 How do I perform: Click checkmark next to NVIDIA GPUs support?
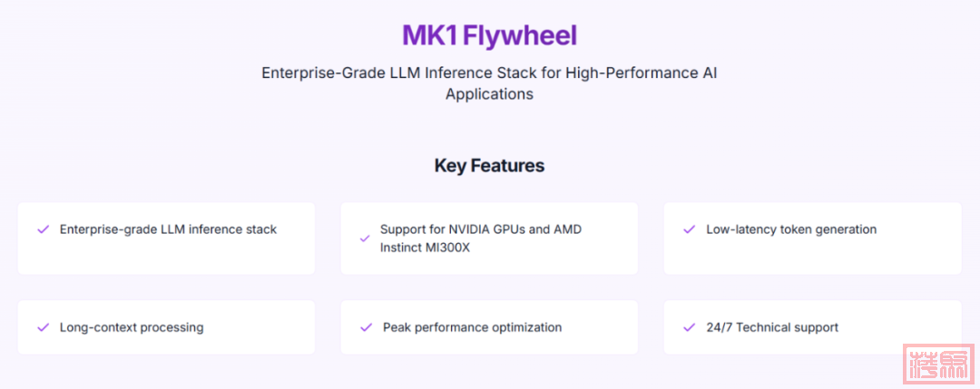[x=365, y=238]
